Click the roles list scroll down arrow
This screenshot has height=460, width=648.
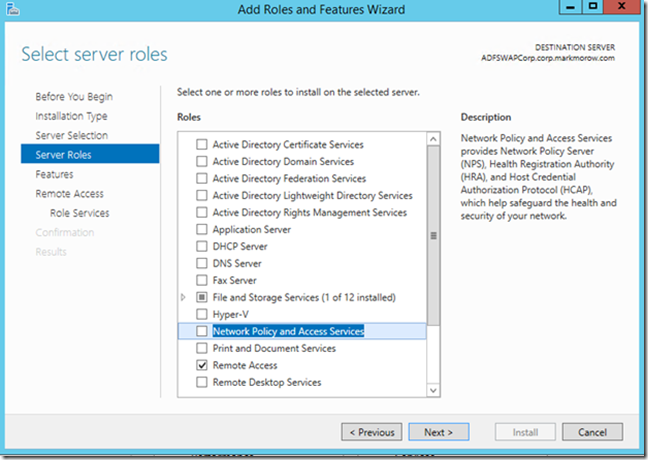(433, 390)
